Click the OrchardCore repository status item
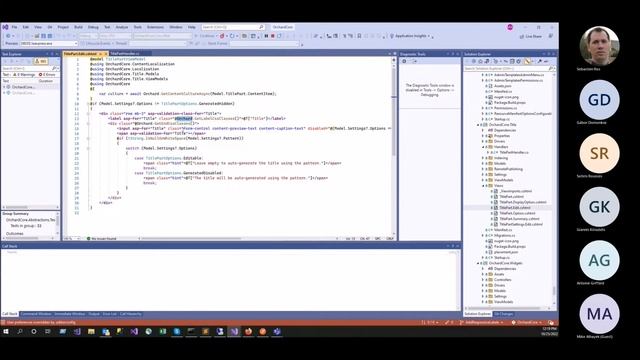 click(x=527, y=322)
